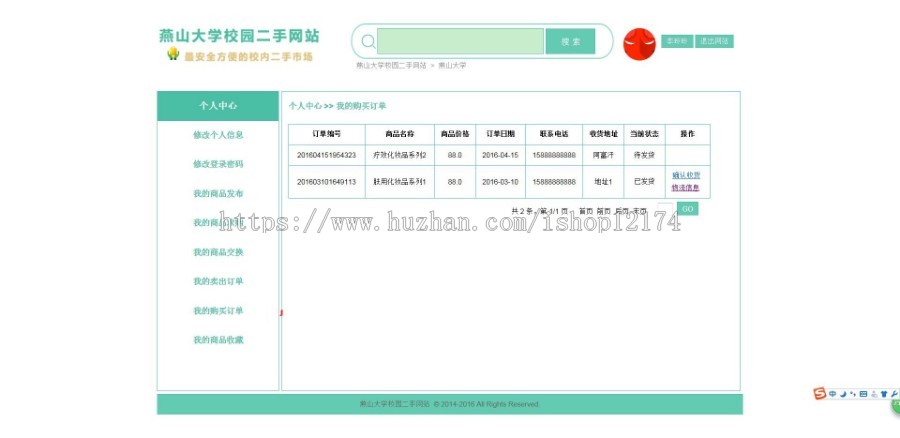Click the 燕山大学校园二手网站 breadcrumb link
This screenshot has width=900, height=438.
[391, 65]
